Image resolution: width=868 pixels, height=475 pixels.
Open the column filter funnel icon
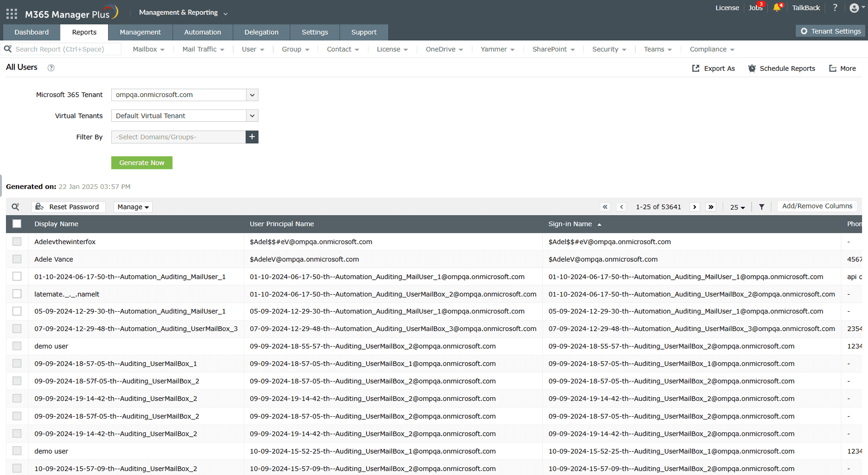761,207
